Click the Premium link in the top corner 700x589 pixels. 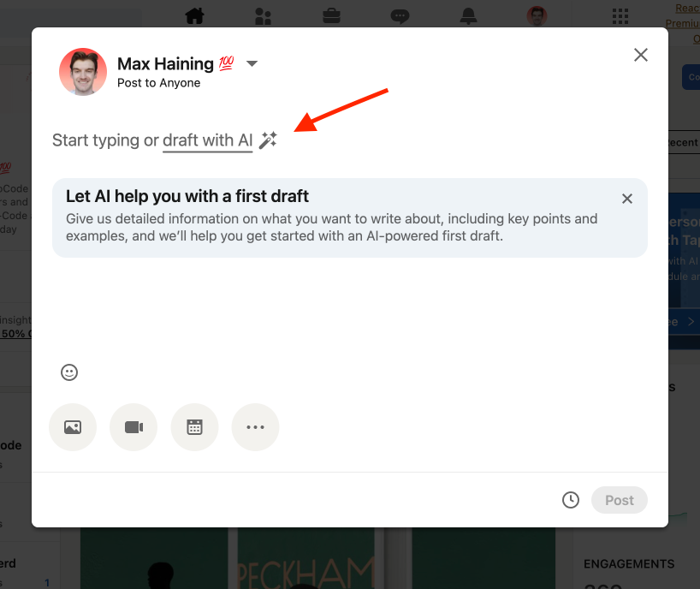682,23
